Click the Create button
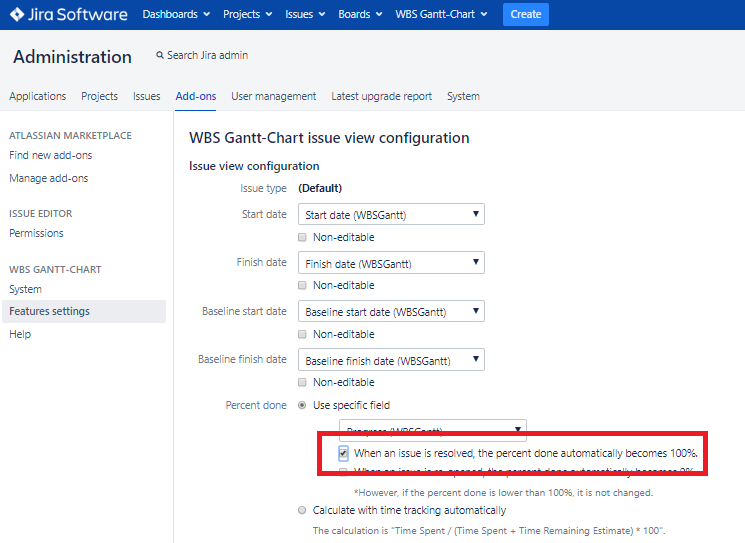Image resolution: width=745 pixels, height=543 pixels. (525, 14)
